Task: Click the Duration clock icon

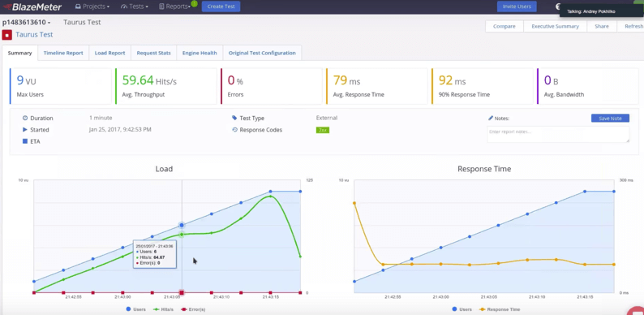Action: [25, 118]
